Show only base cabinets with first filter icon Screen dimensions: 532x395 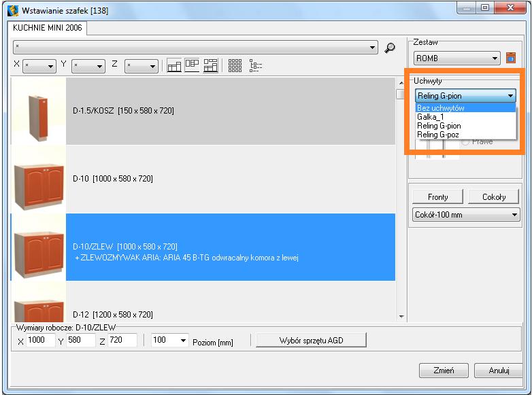[x=174, y=65]
